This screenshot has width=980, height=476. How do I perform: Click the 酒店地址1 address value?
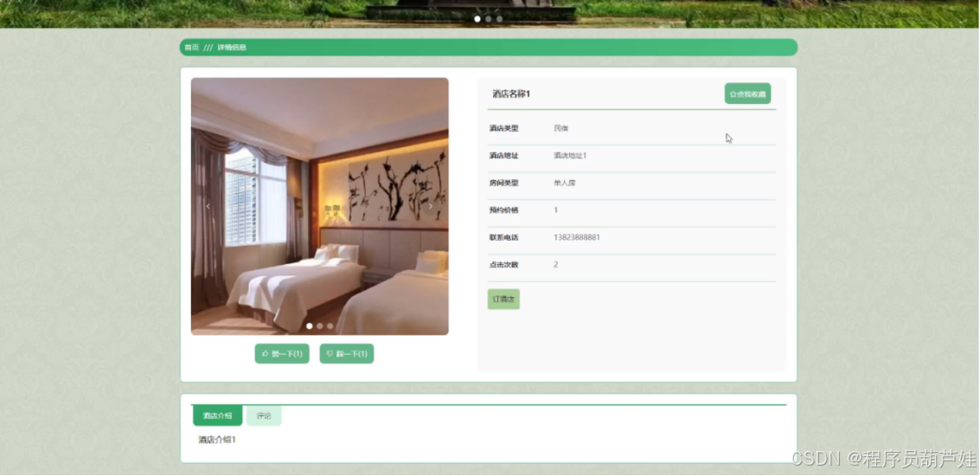(570, 155)
